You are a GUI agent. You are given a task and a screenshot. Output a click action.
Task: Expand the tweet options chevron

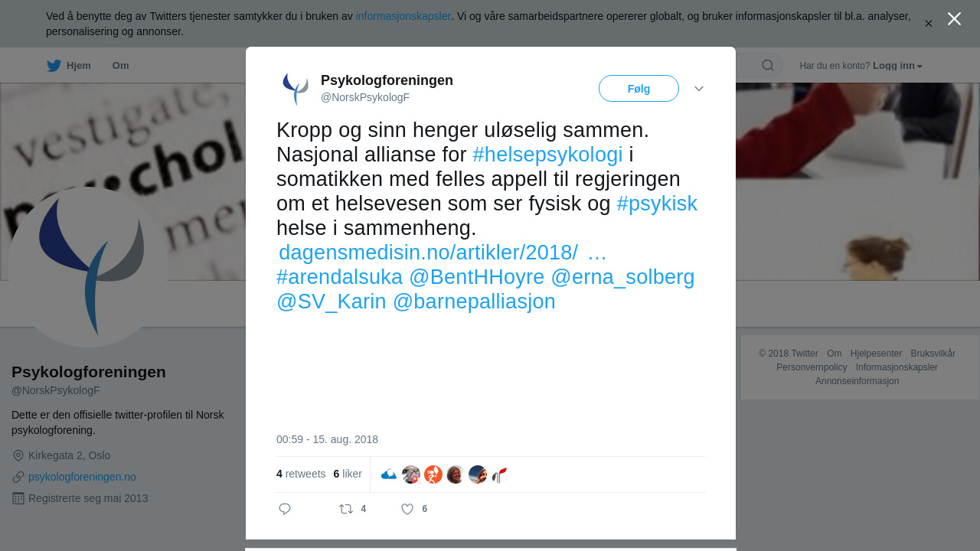pyautogui.click(x=699, y=89)
